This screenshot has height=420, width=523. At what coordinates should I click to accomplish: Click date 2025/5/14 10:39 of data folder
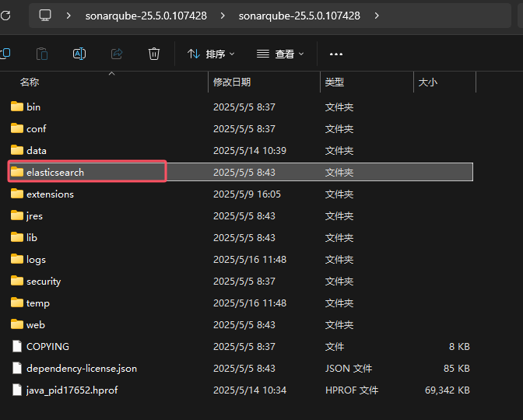250,151
